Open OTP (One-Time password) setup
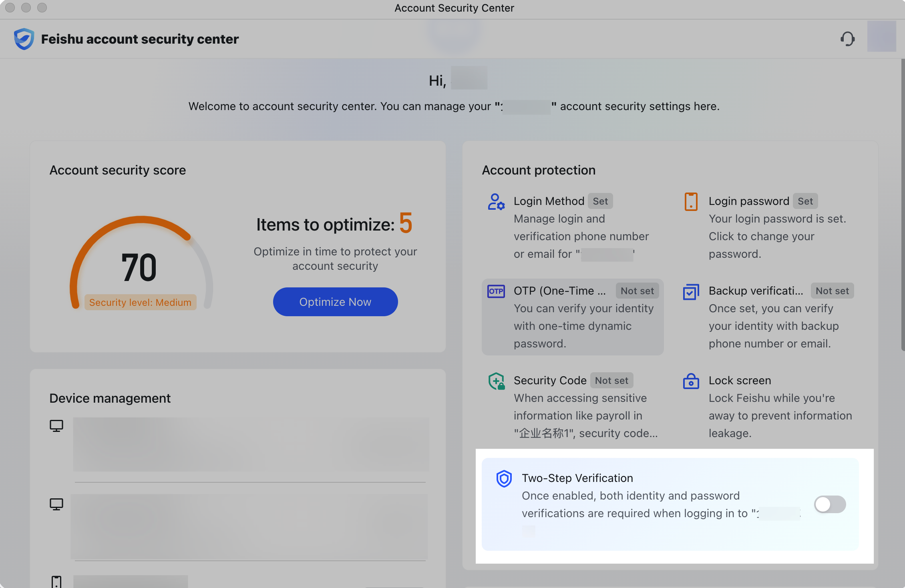Viewport: 905px width, 588px height. coord(559,291)
